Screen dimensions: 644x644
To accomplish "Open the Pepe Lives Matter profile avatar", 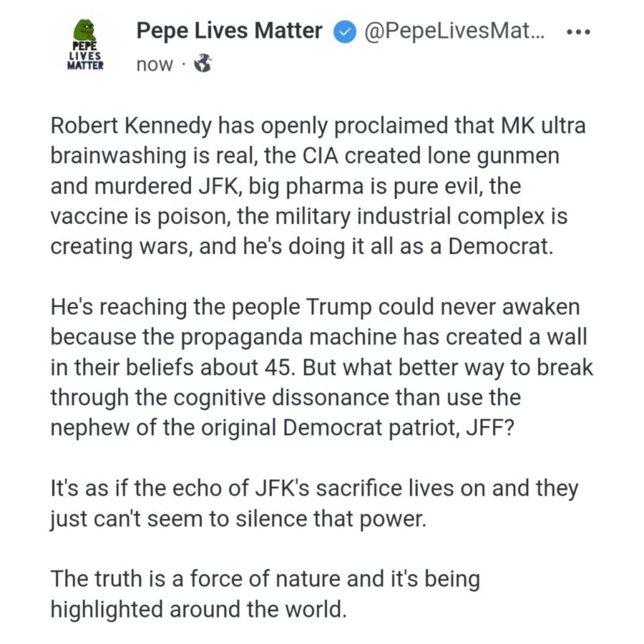I will coord(84,46).
